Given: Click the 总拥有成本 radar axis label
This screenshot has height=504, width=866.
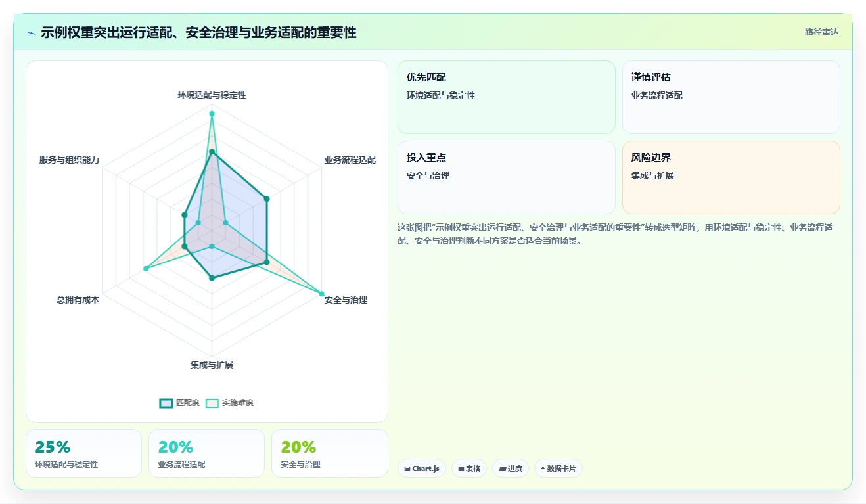Looking at the screenshot, I should (x=78, y=300).
